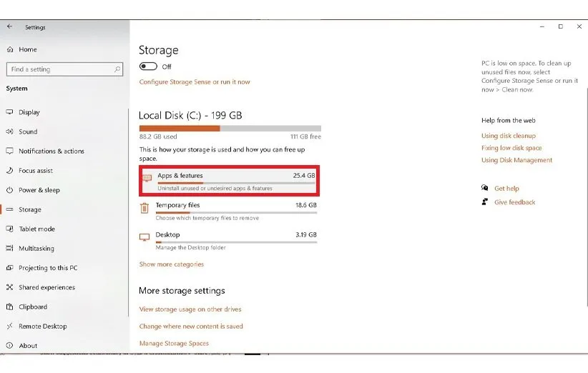
Task: Click the Get help link
Action: [x=506, y=189]
